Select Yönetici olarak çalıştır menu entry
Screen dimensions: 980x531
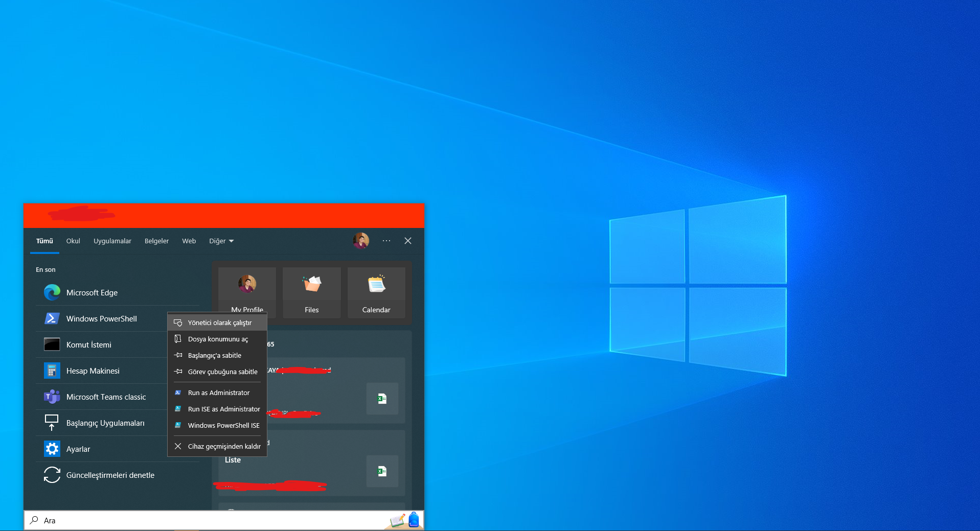coord(219,323)
